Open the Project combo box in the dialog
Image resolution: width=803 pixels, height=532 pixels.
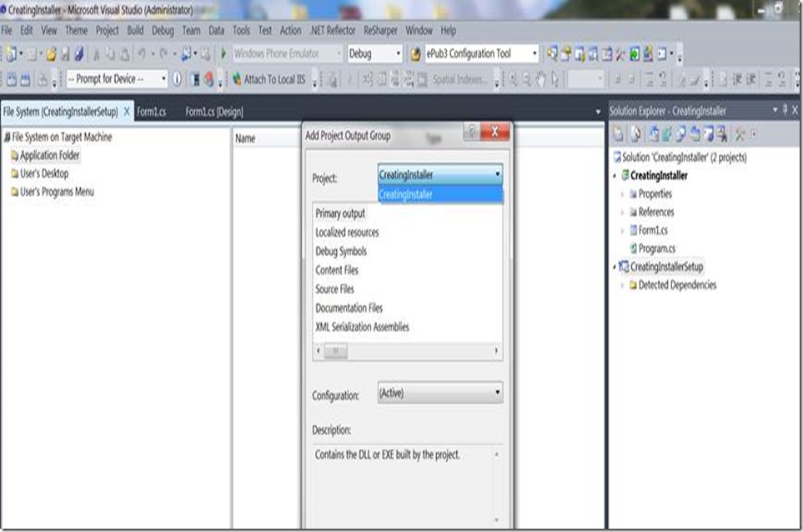440,175
